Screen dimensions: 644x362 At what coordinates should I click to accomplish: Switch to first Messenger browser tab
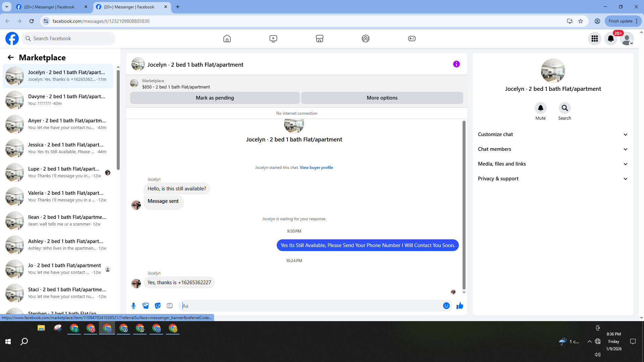point(49,7)
